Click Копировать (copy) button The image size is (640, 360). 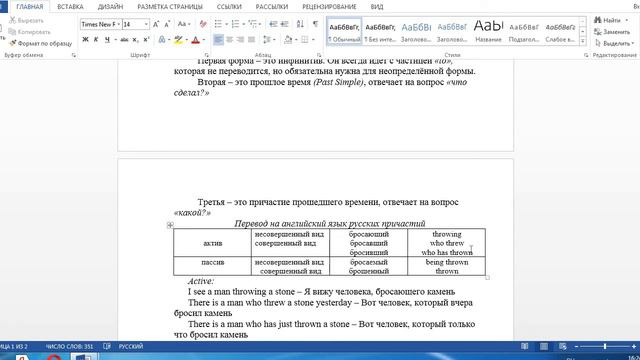click(x=29, y=32)
